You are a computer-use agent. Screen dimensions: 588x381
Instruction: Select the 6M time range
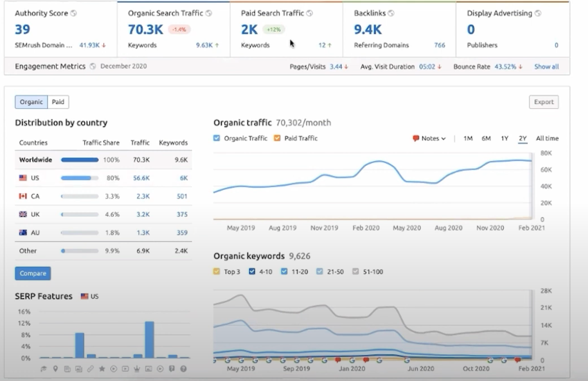point(486,138)
